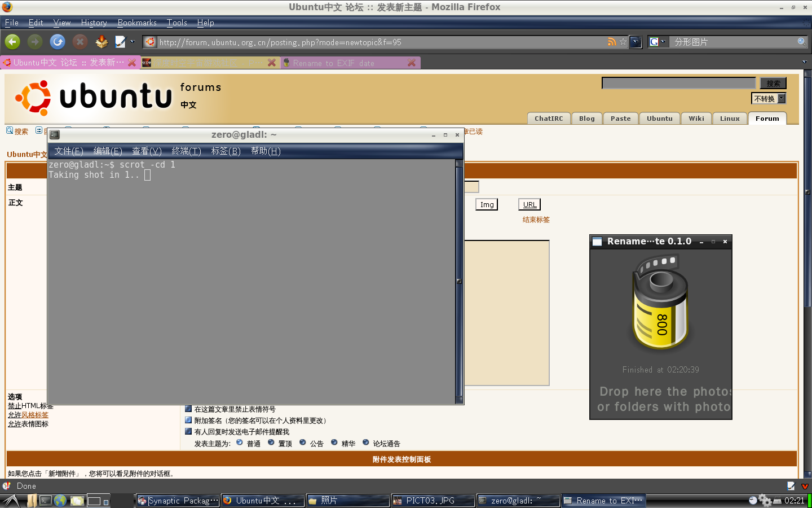Viewport: 812px width, 508px height.
Task: Click the Ubuntu site favicon in address bar
Action: [150, 42]
